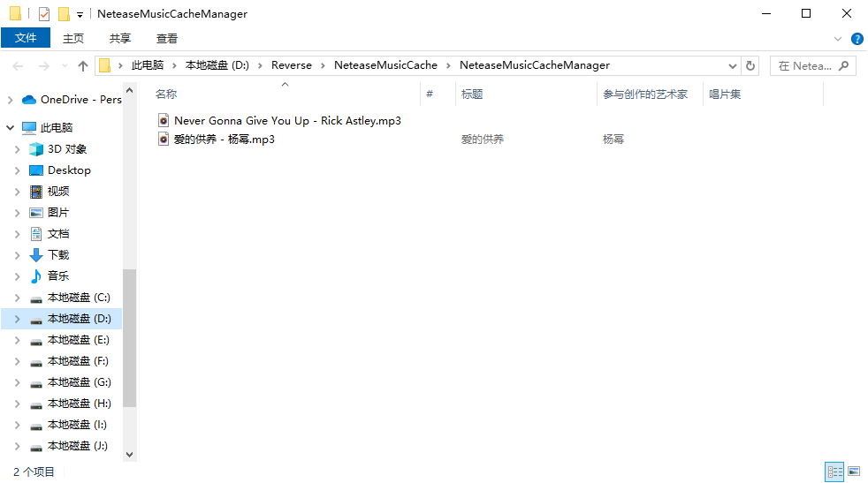
Task: Open the Customize Quick Access Toolbar dropdown
Action: click(x=80, y=14)
